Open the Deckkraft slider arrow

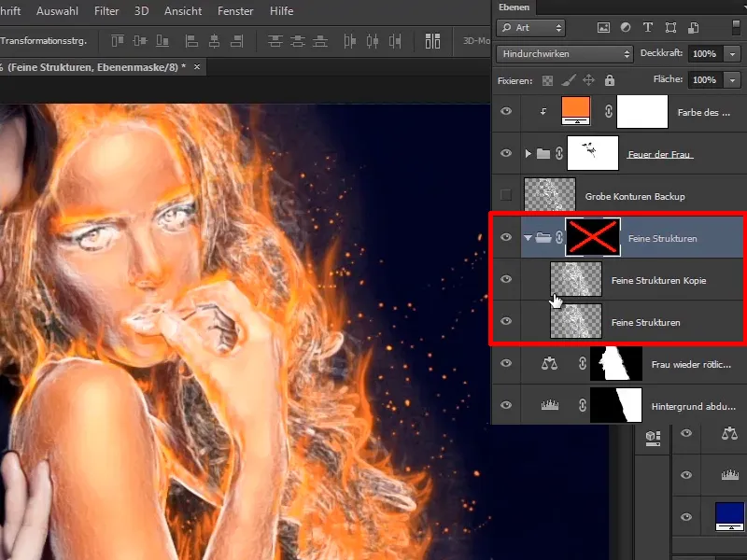pos(732,54)
